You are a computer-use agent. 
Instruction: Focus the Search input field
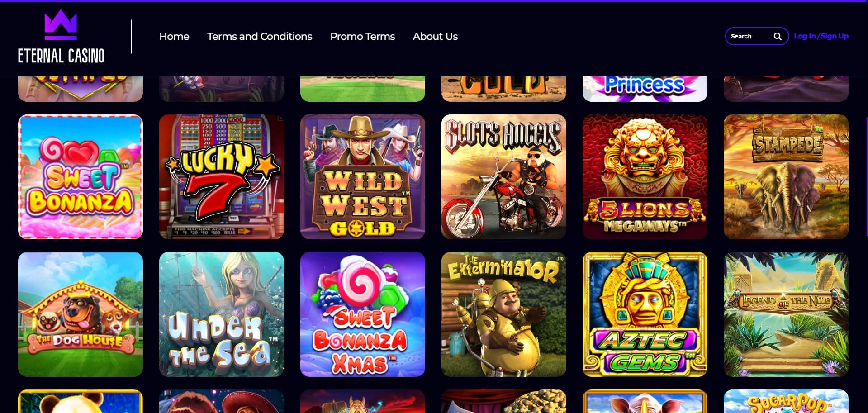coord(750,36)
